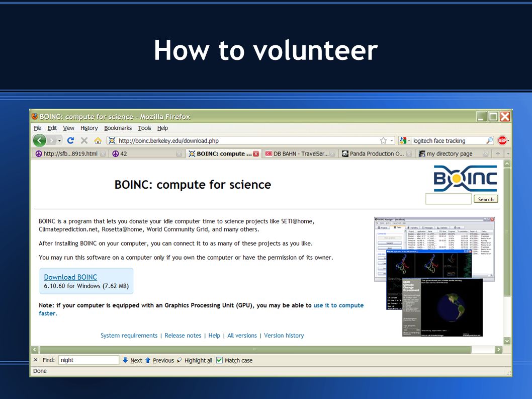Click the BOINC page search text field
The width and height of the screenshot is (532, 399).
pos(448,199)
